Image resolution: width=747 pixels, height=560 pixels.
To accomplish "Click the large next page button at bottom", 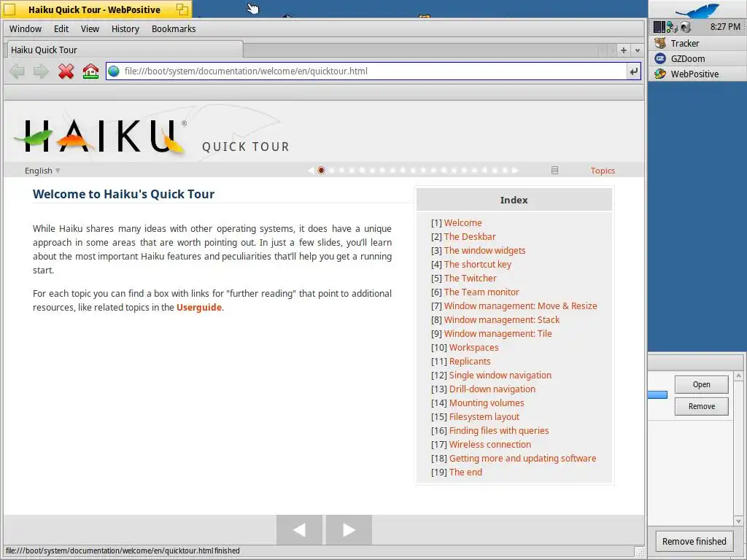I will pos(349,529).
